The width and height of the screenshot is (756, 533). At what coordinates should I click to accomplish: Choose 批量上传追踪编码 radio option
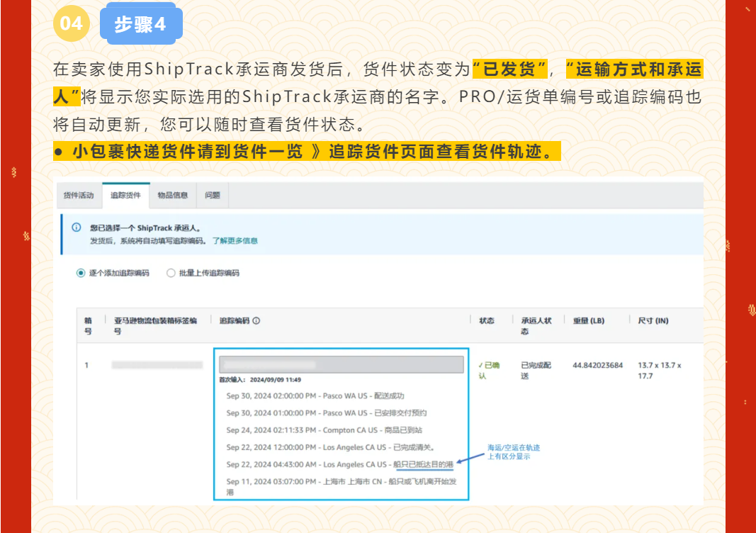click(x=171, y=273)
